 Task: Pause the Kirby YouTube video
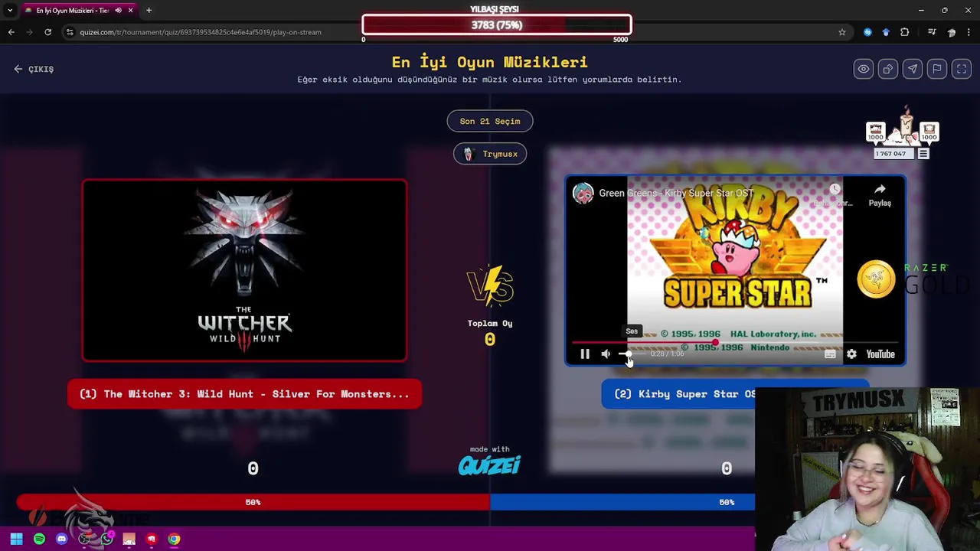coord(585,354)
